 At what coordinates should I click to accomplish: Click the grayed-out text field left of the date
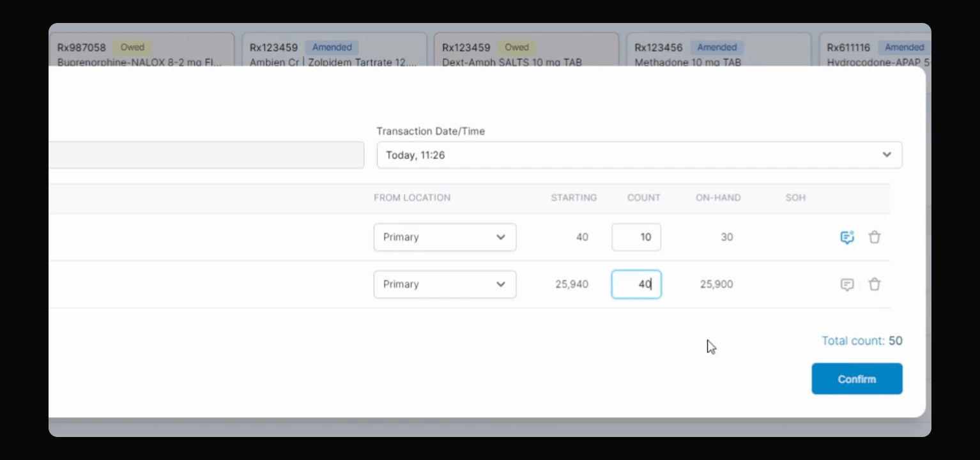click(x=206, y=155)
